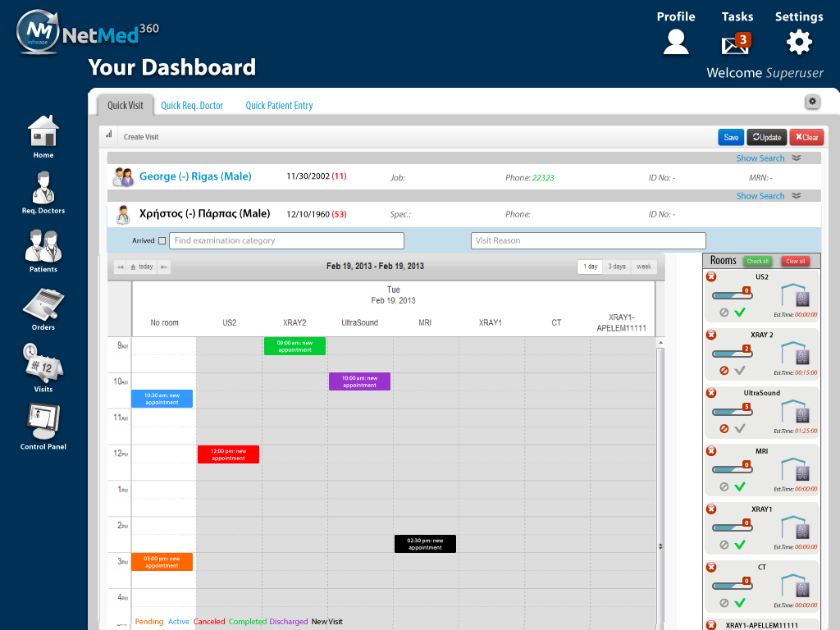Click the NetMed 360 logo
The width and height of the screenshot is (840, 630).
pos(88,32)
